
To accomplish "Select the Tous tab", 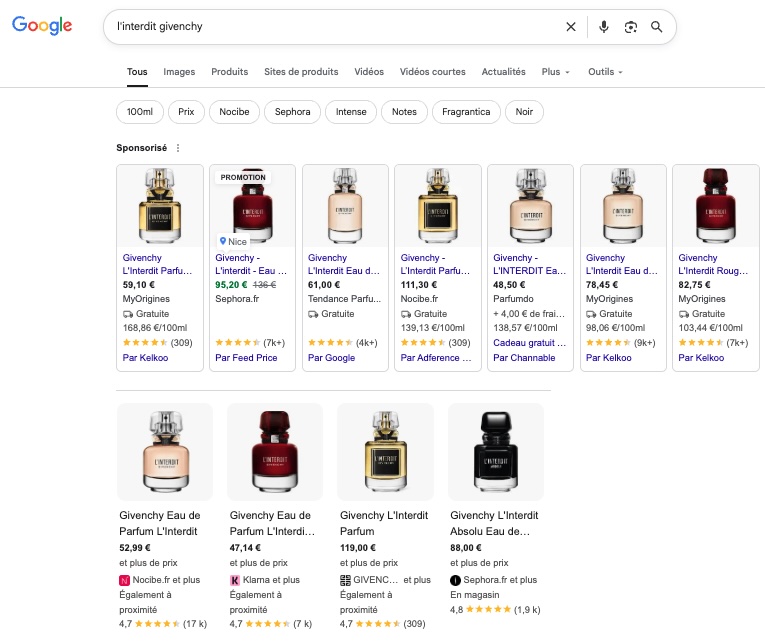I will click(x=137, y=72).
